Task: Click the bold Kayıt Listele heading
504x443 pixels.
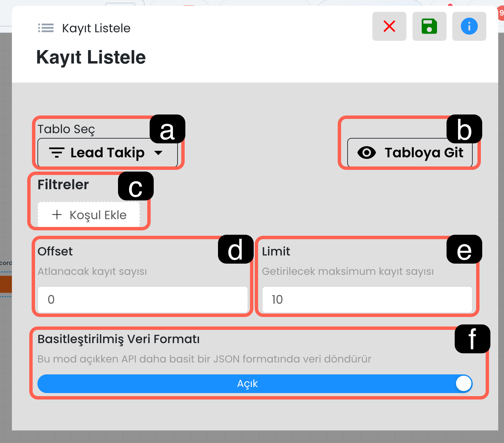Action: coord(91,57)
